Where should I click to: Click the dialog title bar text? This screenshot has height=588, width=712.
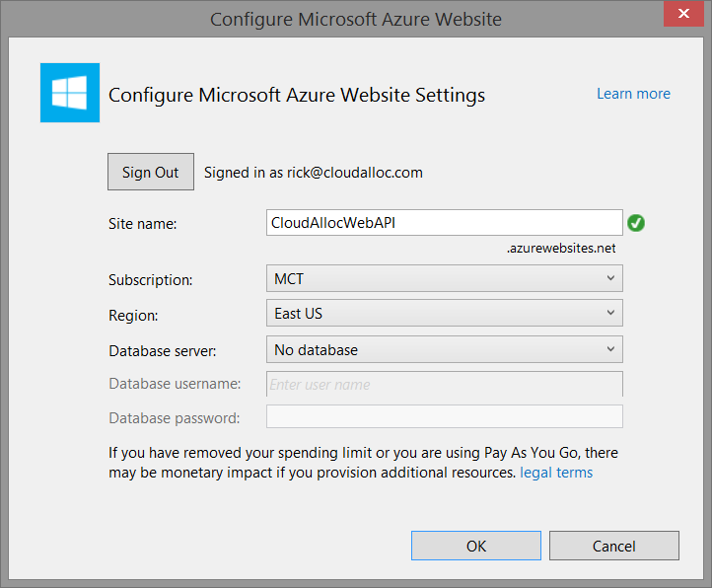356,19
